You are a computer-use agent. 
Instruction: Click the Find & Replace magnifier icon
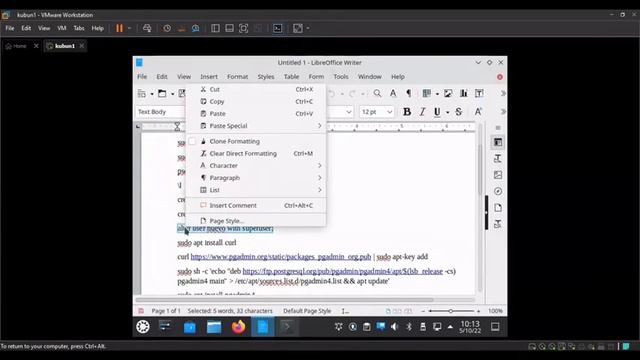click(x=377, y=93)
